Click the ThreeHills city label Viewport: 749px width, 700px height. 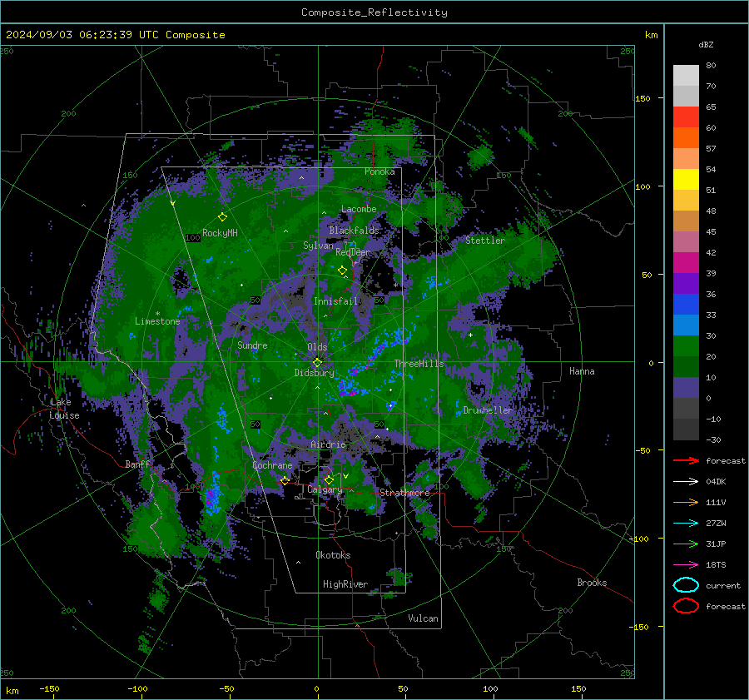click(419, 364)
